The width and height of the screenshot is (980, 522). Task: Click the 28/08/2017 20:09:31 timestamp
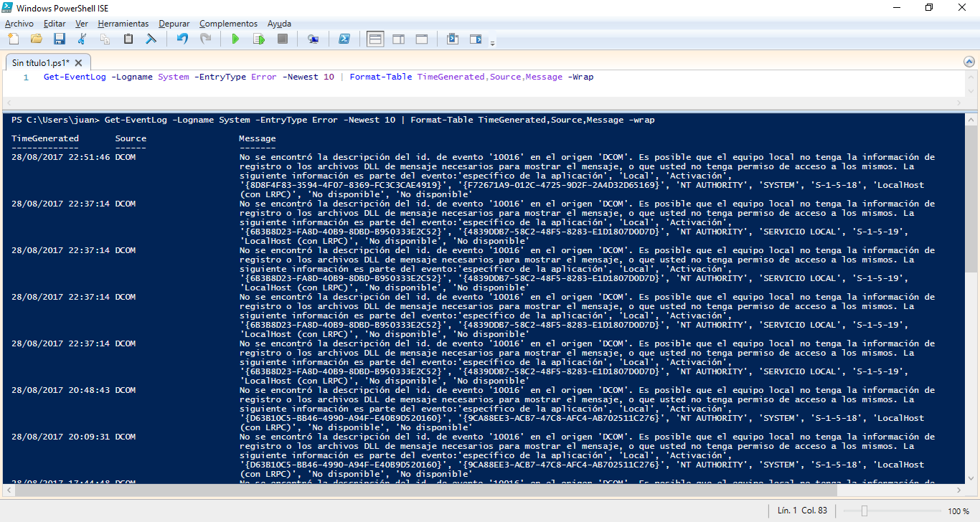coord(61,437)
